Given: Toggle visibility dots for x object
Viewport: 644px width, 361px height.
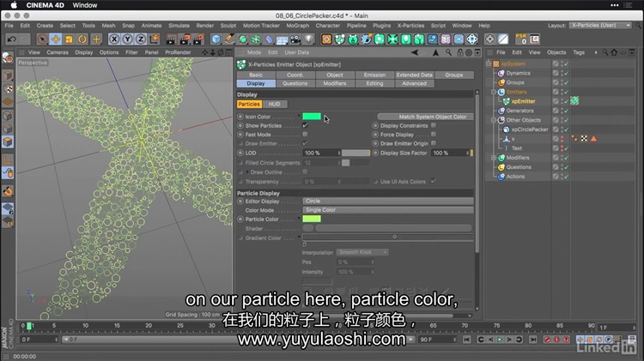Looking at the screenshot, I should point(562,139).
